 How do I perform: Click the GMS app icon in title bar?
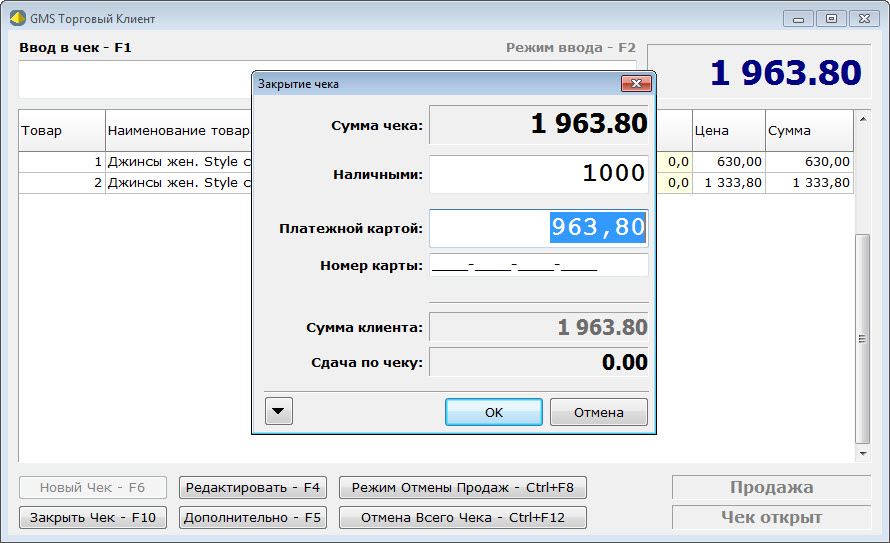coord(17,18)
